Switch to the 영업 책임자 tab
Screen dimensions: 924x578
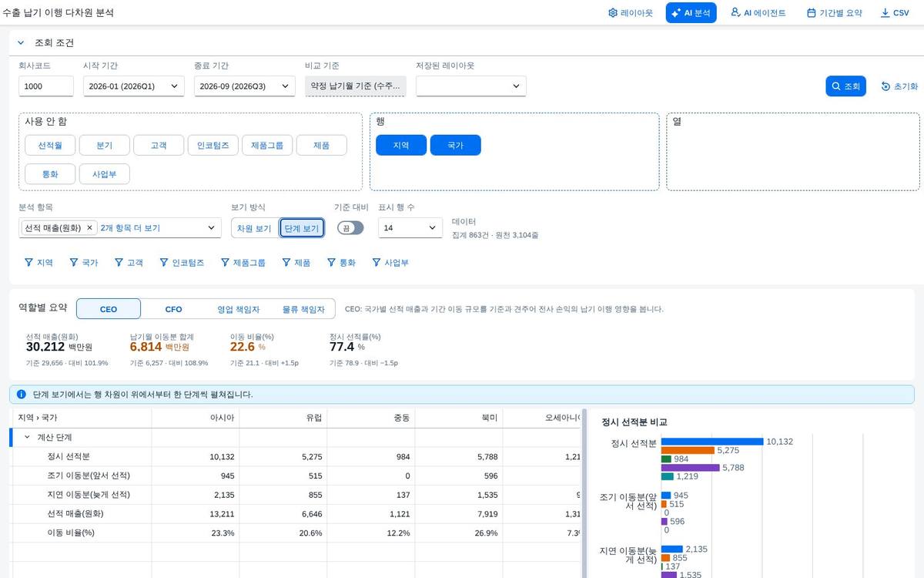(238, 309)
